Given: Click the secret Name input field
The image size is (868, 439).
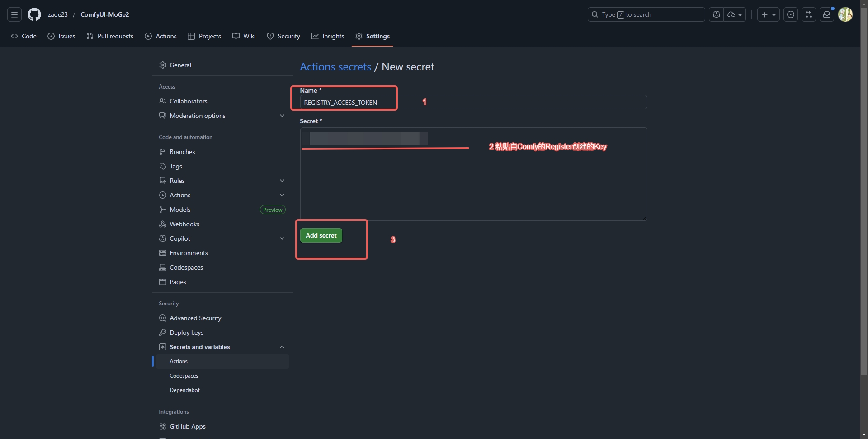Looking at the screenshot, I should [473, 102].
